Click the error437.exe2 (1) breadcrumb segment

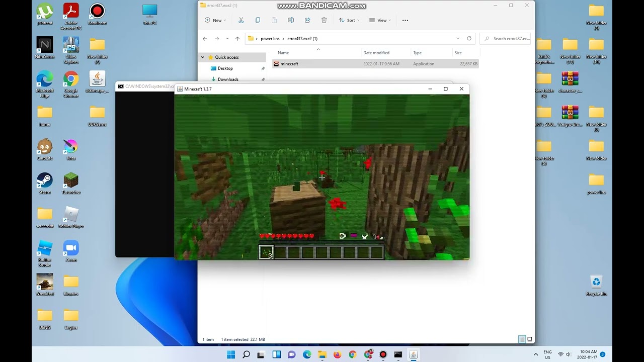[x=302, y=39]
